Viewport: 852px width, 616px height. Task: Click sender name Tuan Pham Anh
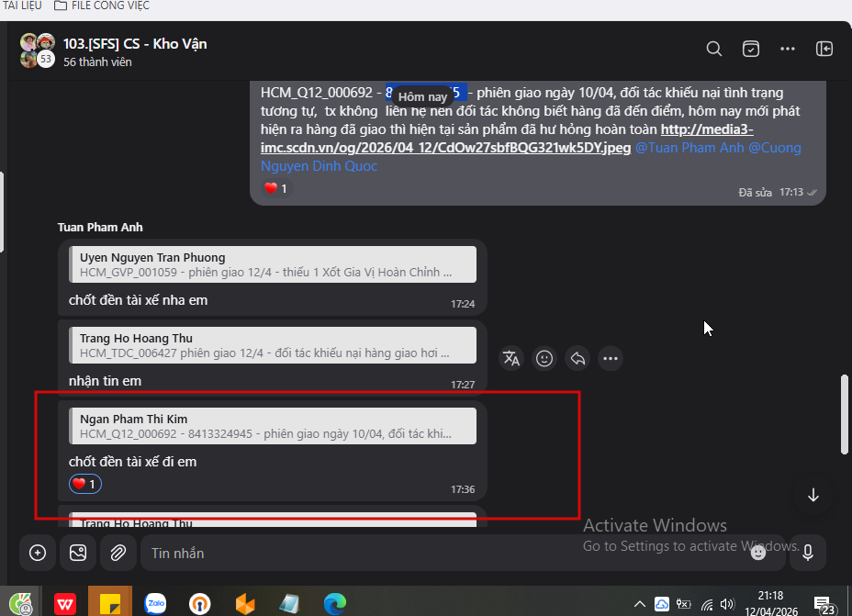[x=100, y=227]
